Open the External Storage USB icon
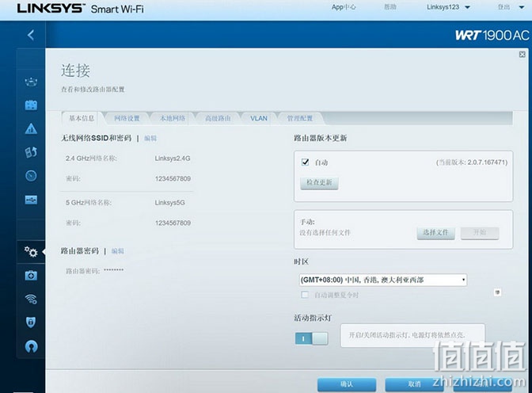Viewport: 532px width, 393px height. 31,200
